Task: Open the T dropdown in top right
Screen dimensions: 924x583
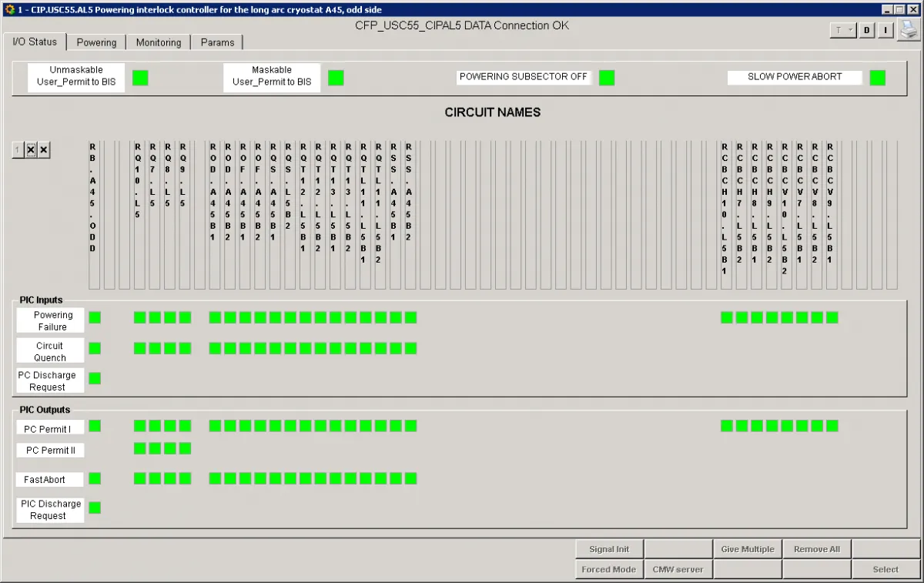Action: 844,30
